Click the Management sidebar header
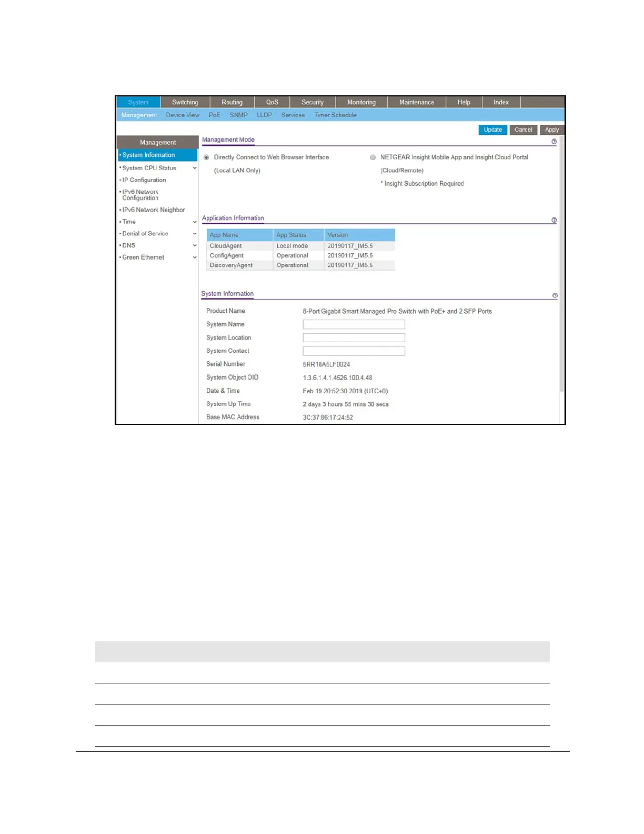The height and width of the screenshot is (834, 644). (157, 142)
